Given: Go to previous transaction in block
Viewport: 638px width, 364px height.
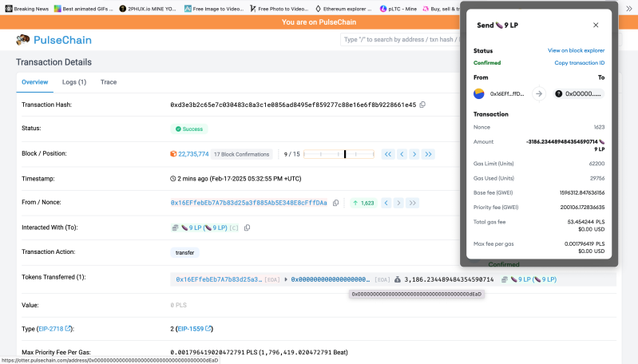Looking at the screenshot, I should point(402,154).
